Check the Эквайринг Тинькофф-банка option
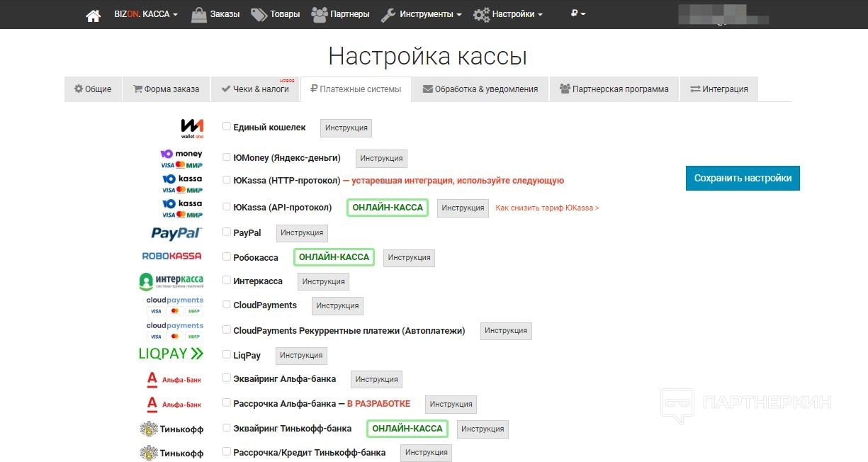Viewport: 868px width, 462px height. [227, 427]
